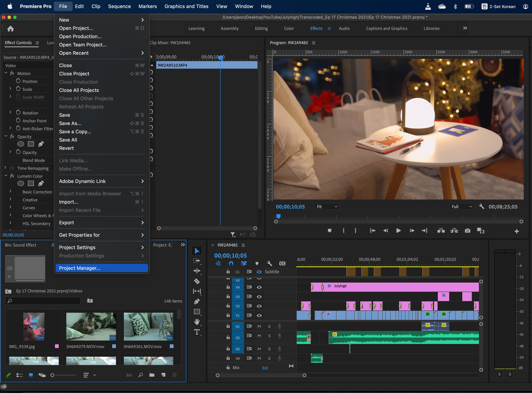Open the Sequence menu
Viewport: 532px width, 393px height.
(119, 6)
